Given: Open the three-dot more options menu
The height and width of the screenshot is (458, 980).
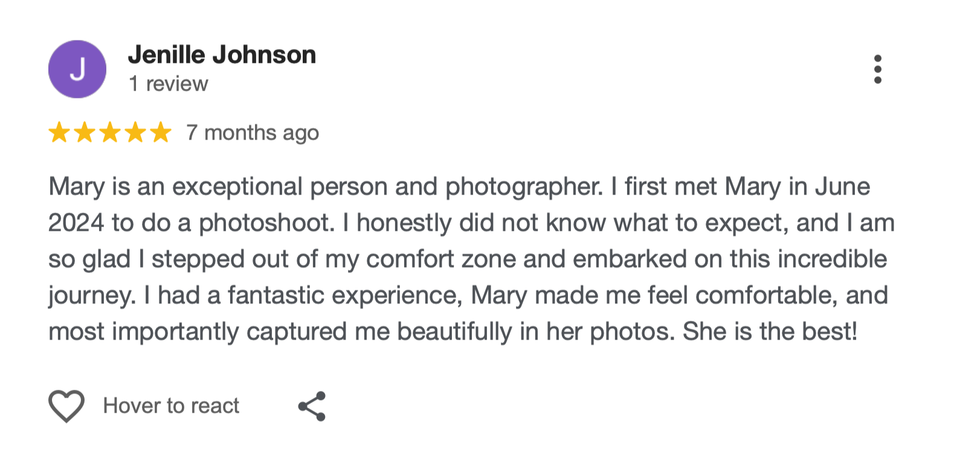Looking at the screenshot, I should tap(877, 69).
